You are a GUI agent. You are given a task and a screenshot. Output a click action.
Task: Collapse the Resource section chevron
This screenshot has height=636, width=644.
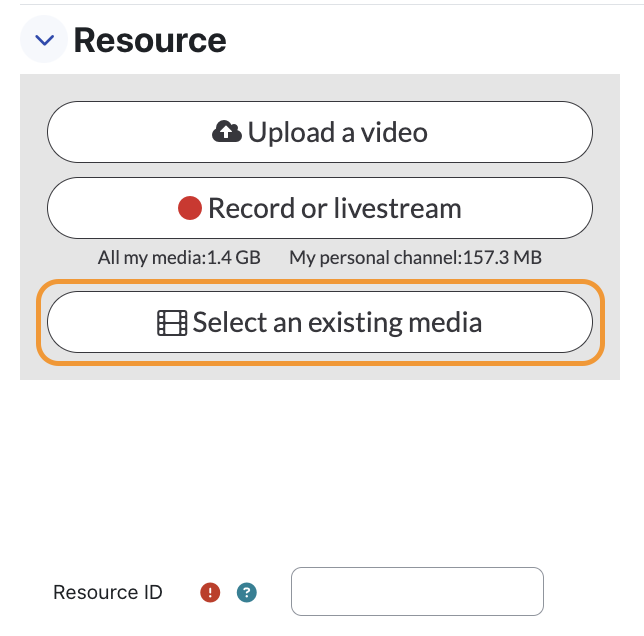(44, 39)
